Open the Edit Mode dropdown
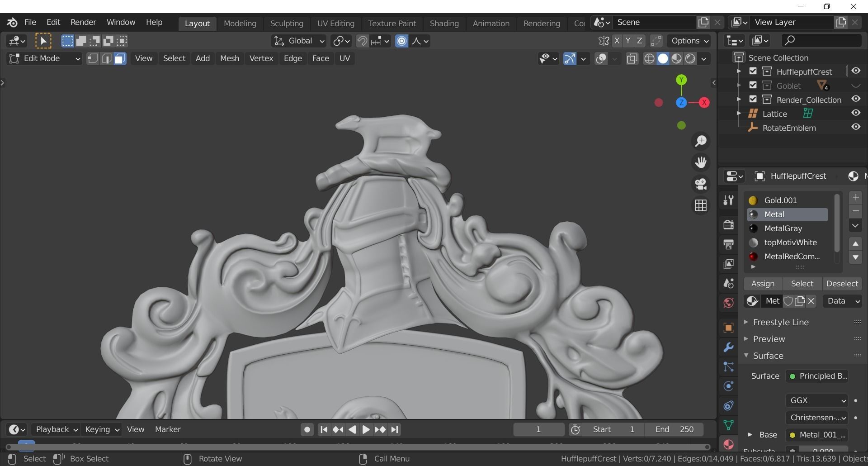 click(44, 59)
